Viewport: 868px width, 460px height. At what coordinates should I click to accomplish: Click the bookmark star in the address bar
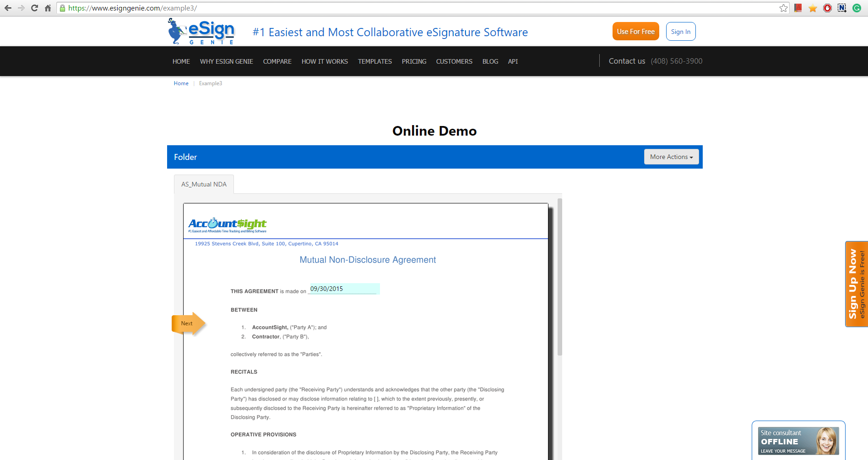[x=783, y=8]
